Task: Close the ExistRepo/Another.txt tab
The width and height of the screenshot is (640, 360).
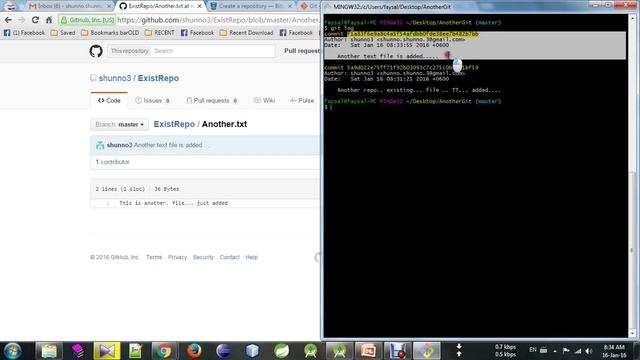Action: (x=199, y=6)
